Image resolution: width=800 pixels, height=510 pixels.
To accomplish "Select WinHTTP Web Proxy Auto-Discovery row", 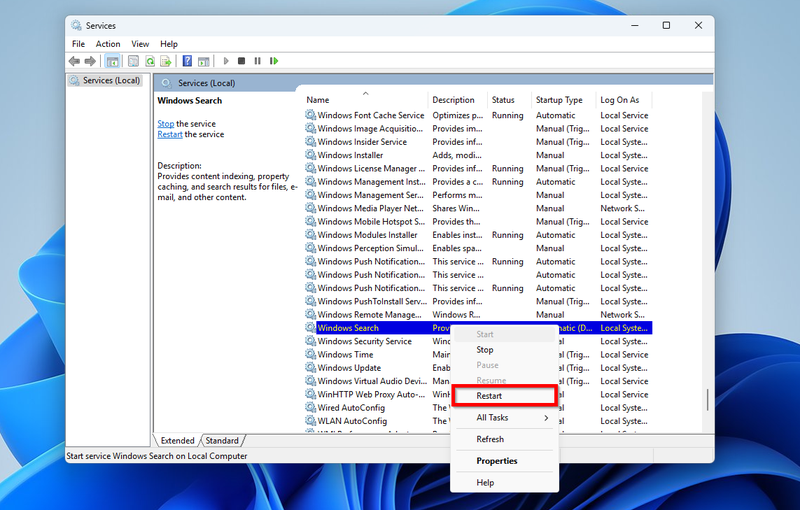I will coord(478,394).
